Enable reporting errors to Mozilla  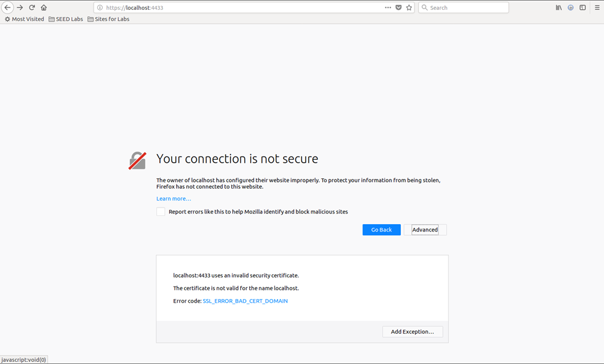click(x=160, y=211)
